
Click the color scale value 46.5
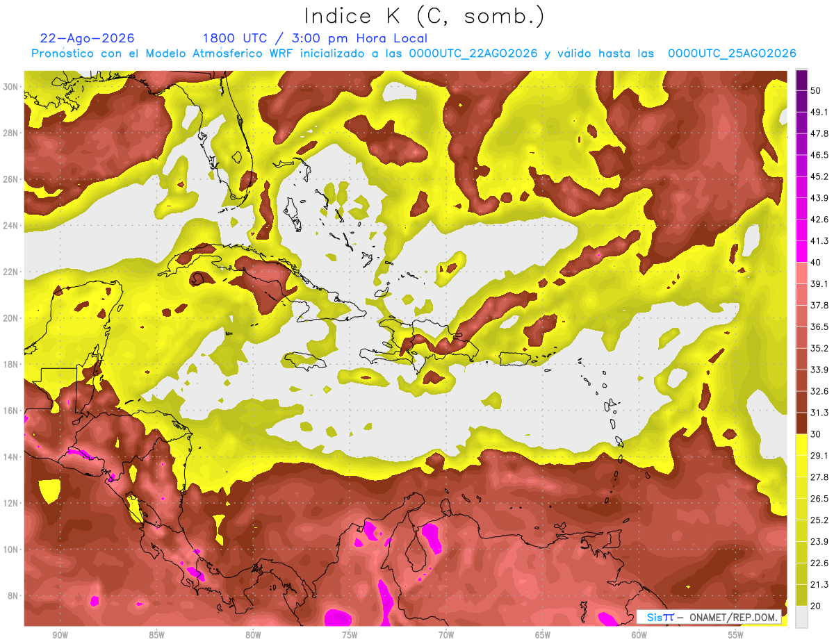point(819,155)
